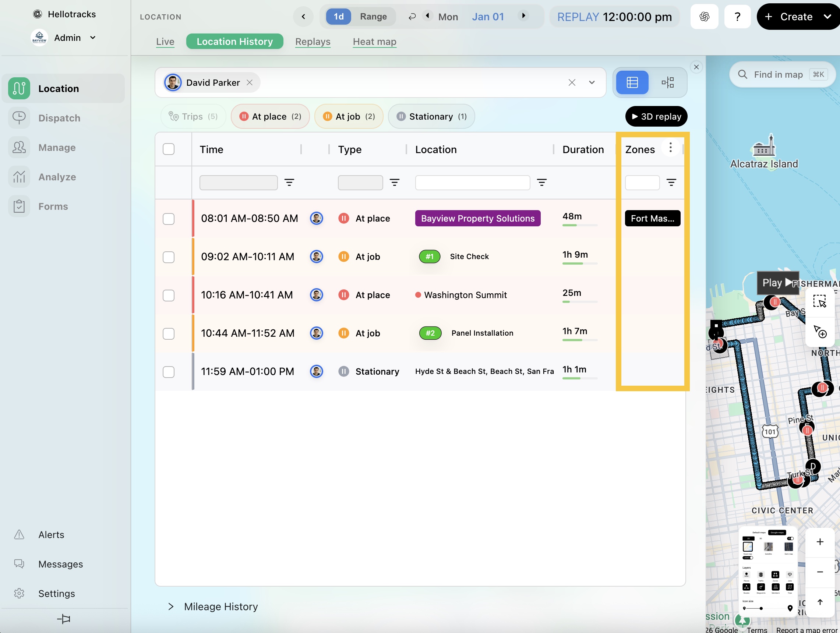
Task: Open the Manage section
Action: click(63, 147)
